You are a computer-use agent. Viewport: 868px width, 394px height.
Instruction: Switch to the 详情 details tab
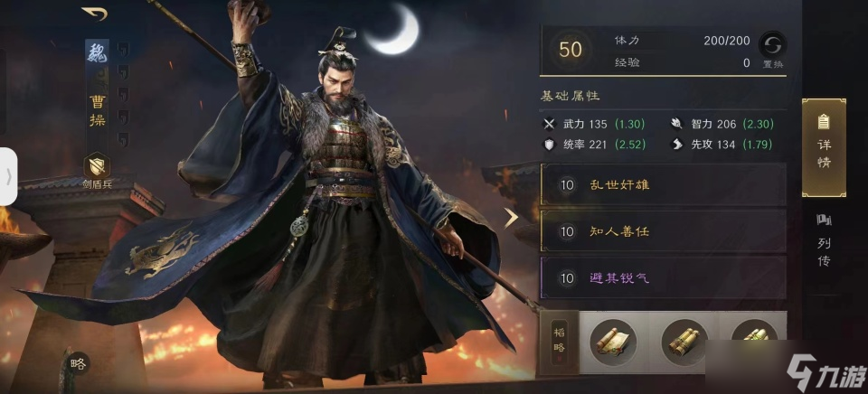coord(824,148)
